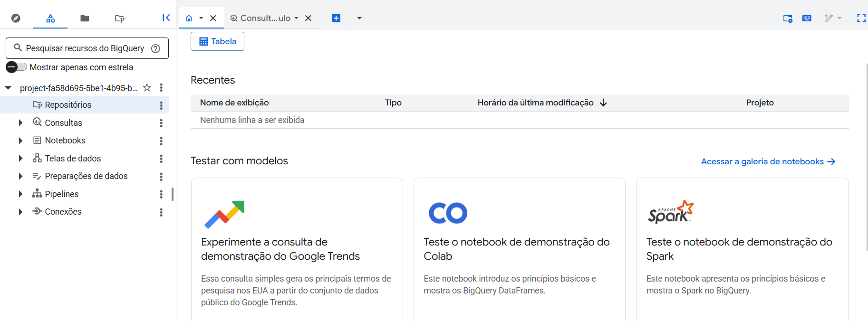
Task: Select Conexões in the tree
Action: pyautogui.click(x=63, y=212)
